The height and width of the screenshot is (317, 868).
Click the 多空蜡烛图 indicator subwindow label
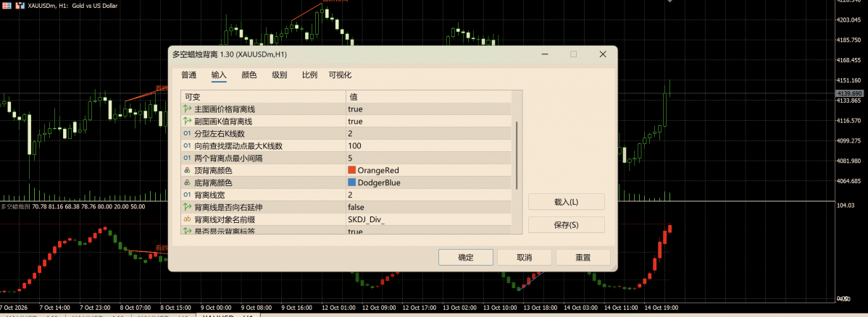tap(16, 206)
